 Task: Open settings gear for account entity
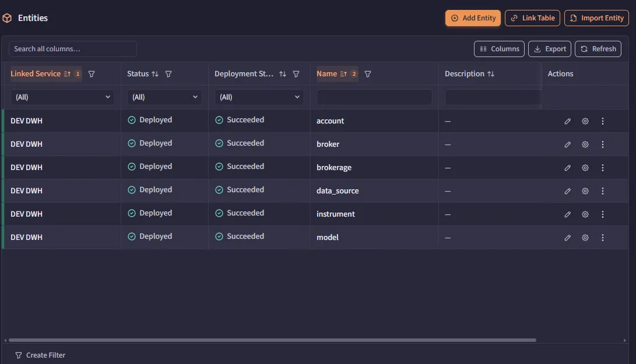pos(585,121)
